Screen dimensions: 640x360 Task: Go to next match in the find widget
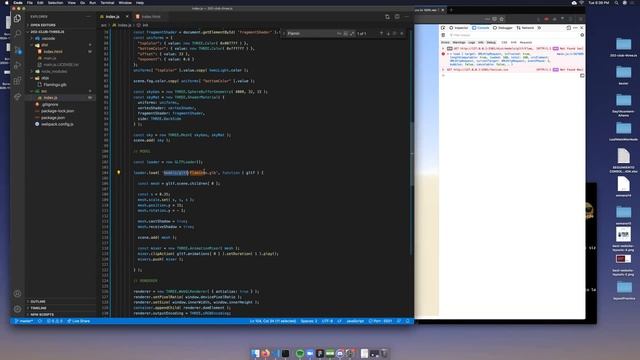coord(388,33)
